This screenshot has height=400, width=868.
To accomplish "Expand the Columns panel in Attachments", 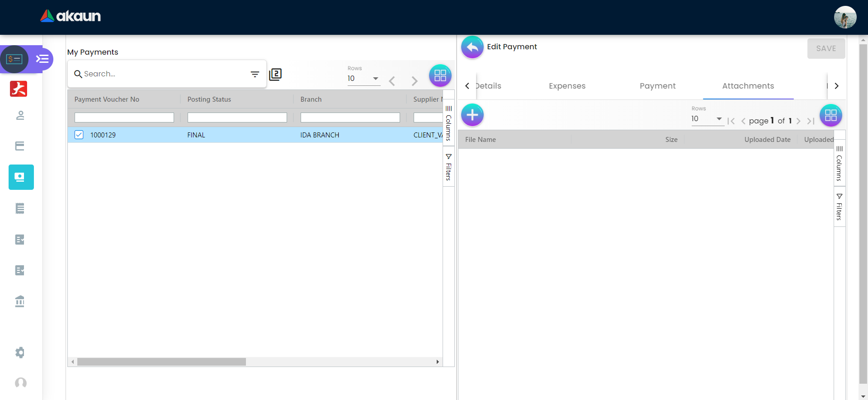I will (x=840, y=163).
